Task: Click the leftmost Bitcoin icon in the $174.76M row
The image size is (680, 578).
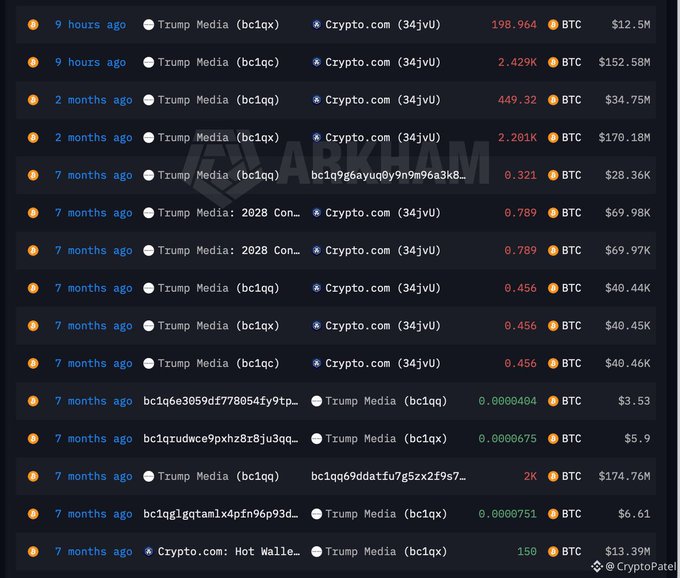Action: coord(33,477)
